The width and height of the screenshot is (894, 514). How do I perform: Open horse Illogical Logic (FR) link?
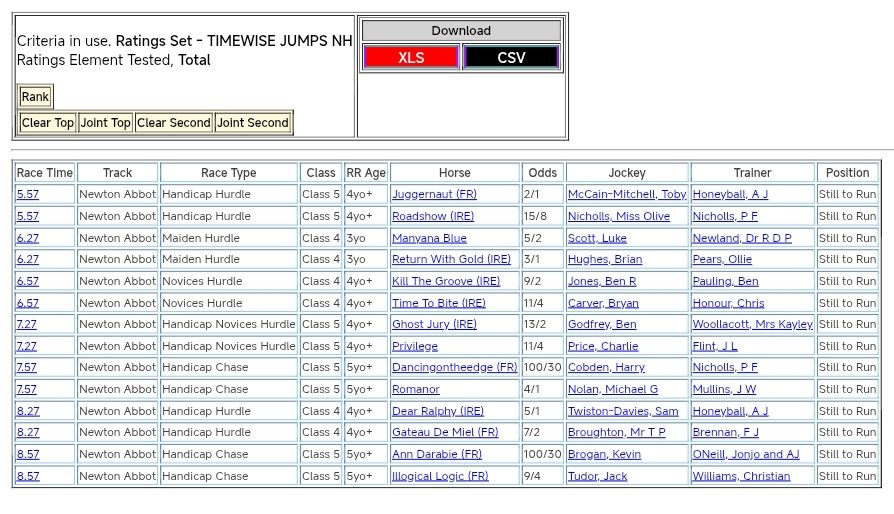440,477
